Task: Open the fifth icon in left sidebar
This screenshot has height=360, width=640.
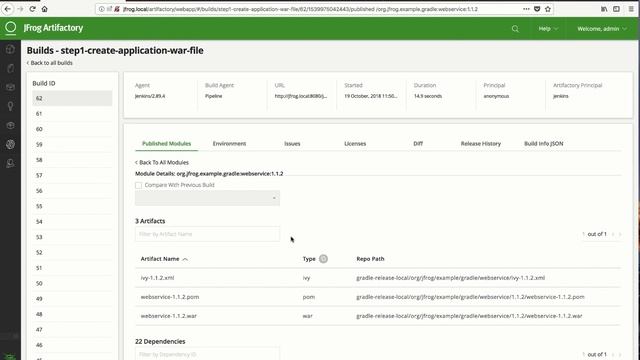Action: click(10, 125)
